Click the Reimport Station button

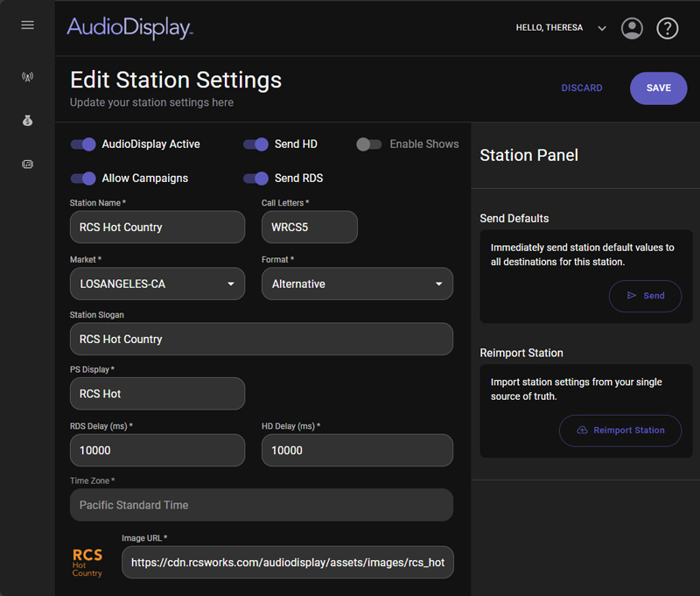click(x=620, y=431)
